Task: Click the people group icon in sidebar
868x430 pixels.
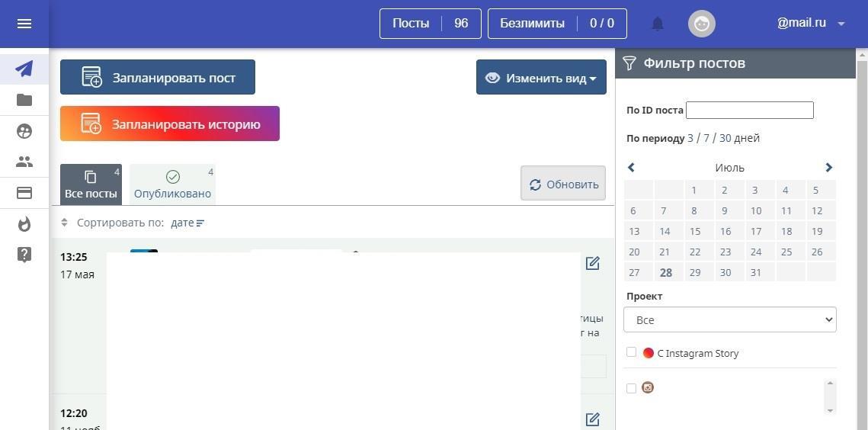Action: (24, 162)
